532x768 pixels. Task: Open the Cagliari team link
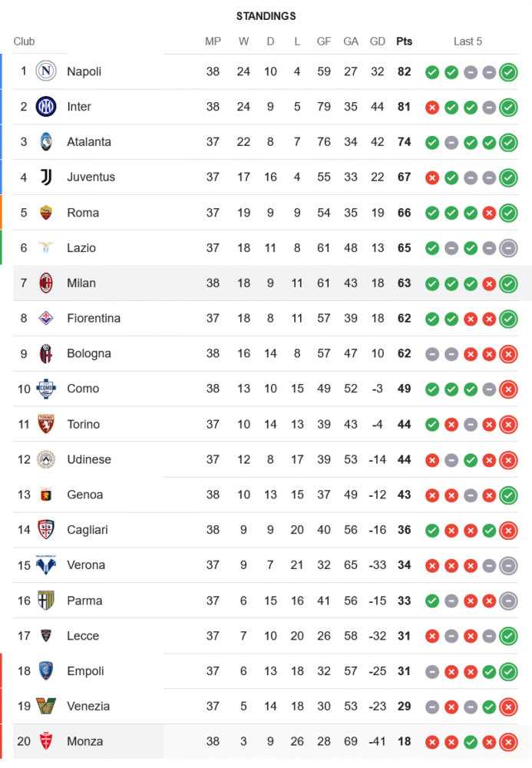(x=88, y=530)
